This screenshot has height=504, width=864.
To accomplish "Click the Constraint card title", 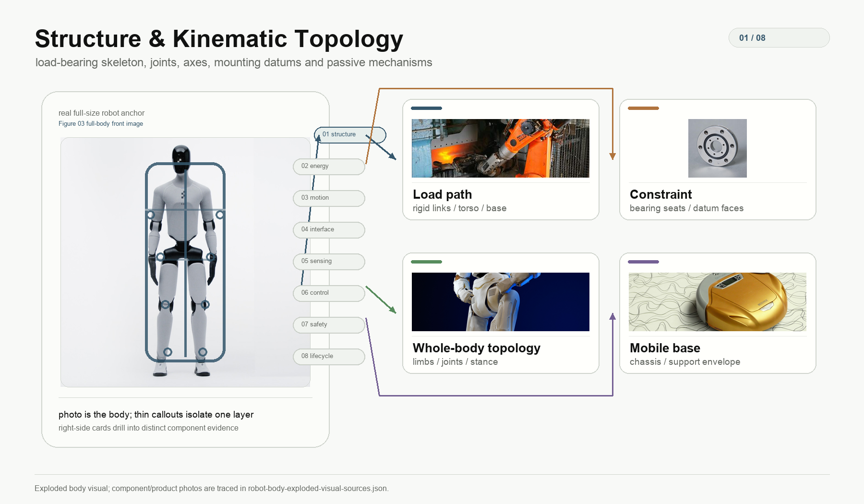I will pos(660,194).
